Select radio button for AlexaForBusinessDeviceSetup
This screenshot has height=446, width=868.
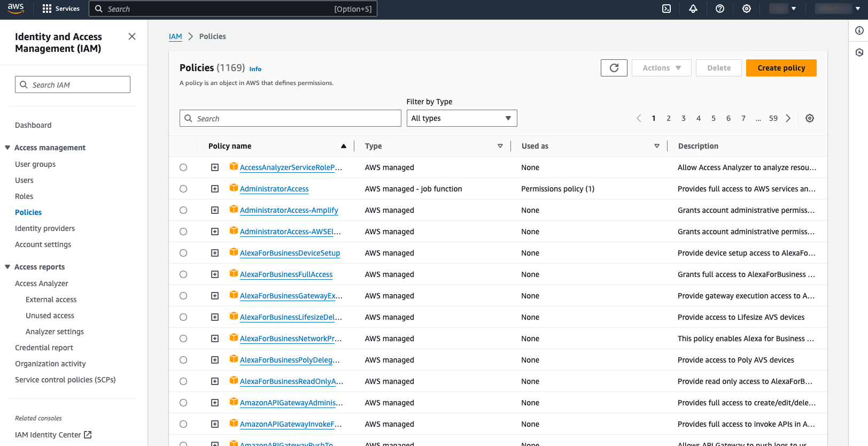coord(183,253)
